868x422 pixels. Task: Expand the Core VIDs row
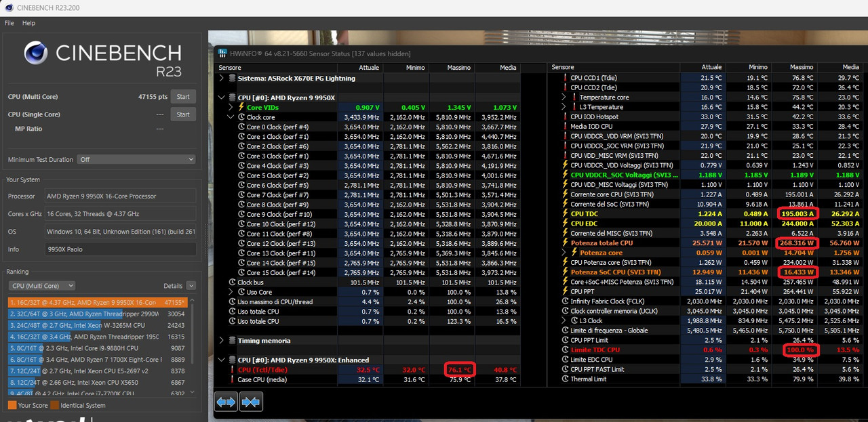(x=231, y=107)
